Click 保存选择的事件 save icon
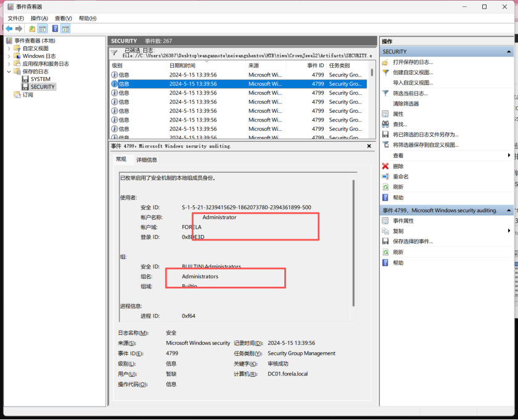Image resolution: width=518 pixels, height=420 pixels. [x=385, y=241]
